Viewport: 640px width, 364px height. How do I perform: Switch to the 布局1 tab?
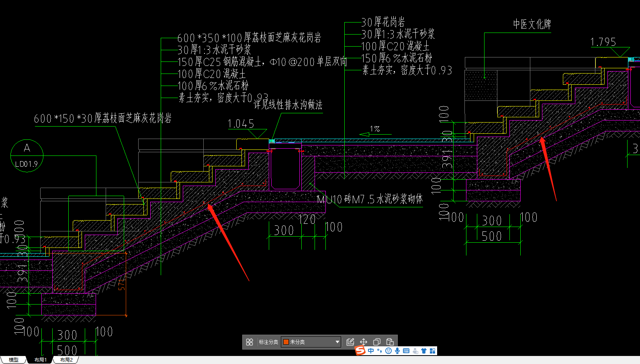click(x=40, y=360)
